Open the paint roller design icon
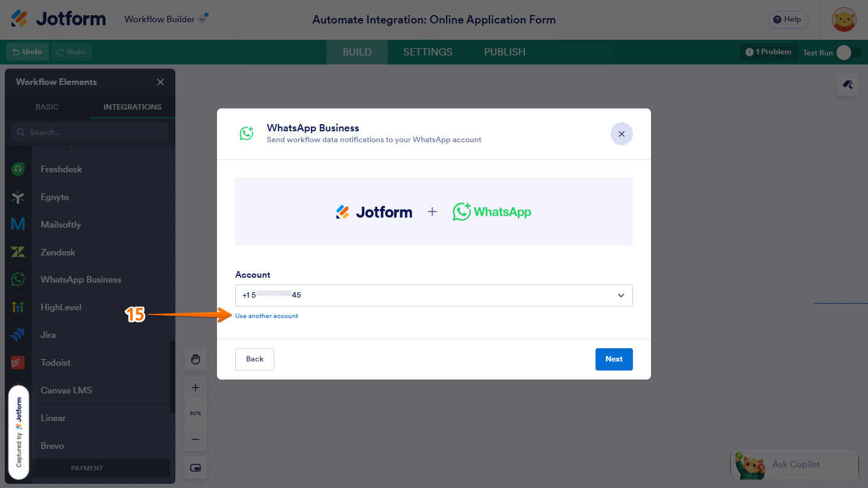 [848, 85]
